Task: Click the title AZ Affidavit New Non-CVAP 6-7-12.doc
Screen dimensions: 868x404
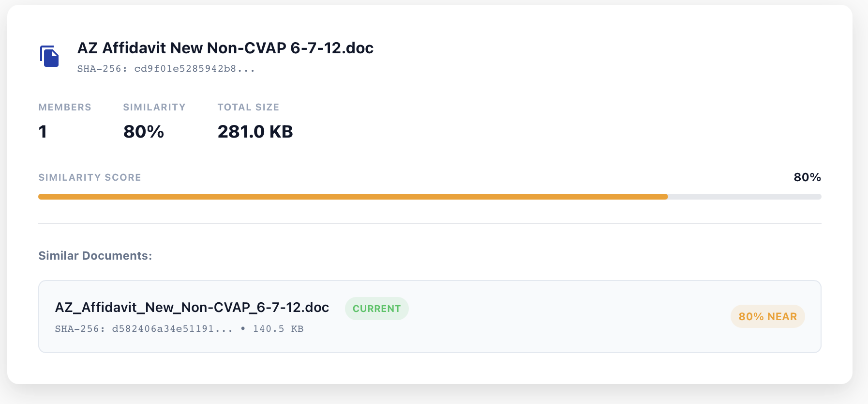Action: point(225,48)
